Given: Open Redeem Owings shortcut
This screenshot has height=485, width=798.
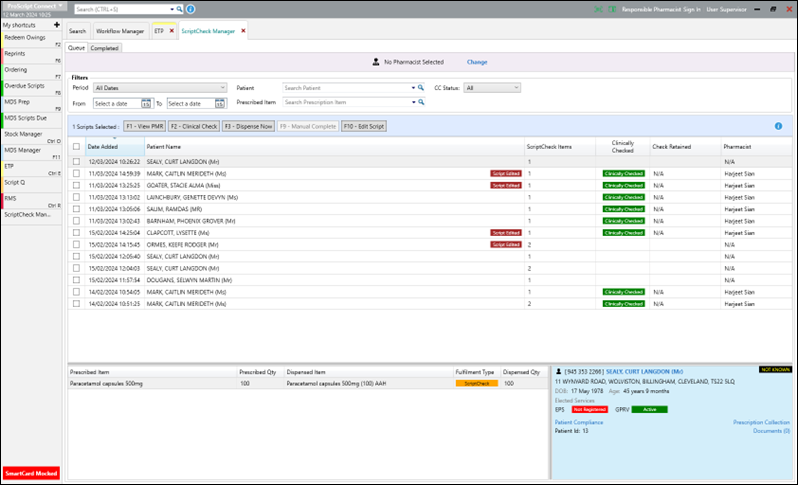Looking at the screenshot, I should (32, 40).
